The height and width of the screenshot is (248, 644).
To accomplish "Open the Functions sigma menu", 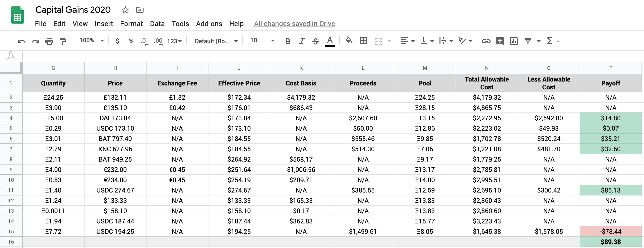I will [x=550, y=41].
